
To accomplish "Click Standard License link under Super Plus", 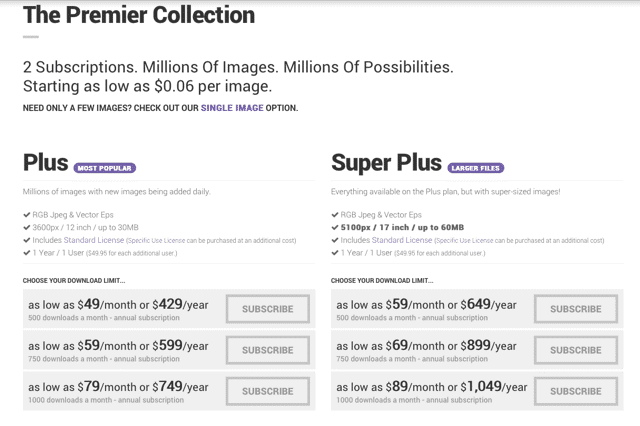I will 402,240.
